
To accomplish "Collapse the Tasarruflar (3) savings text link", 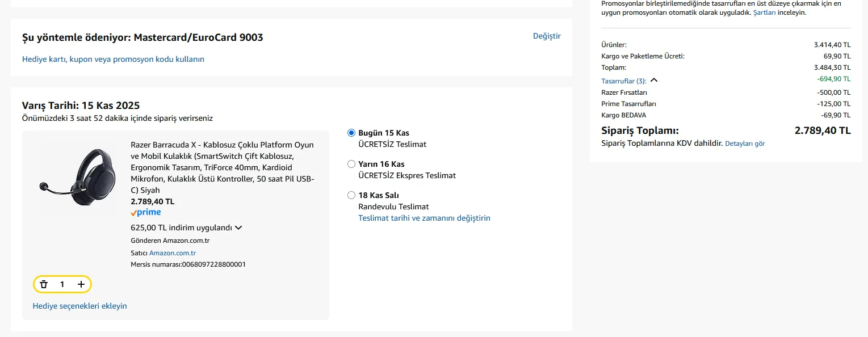I will point(623,81).
